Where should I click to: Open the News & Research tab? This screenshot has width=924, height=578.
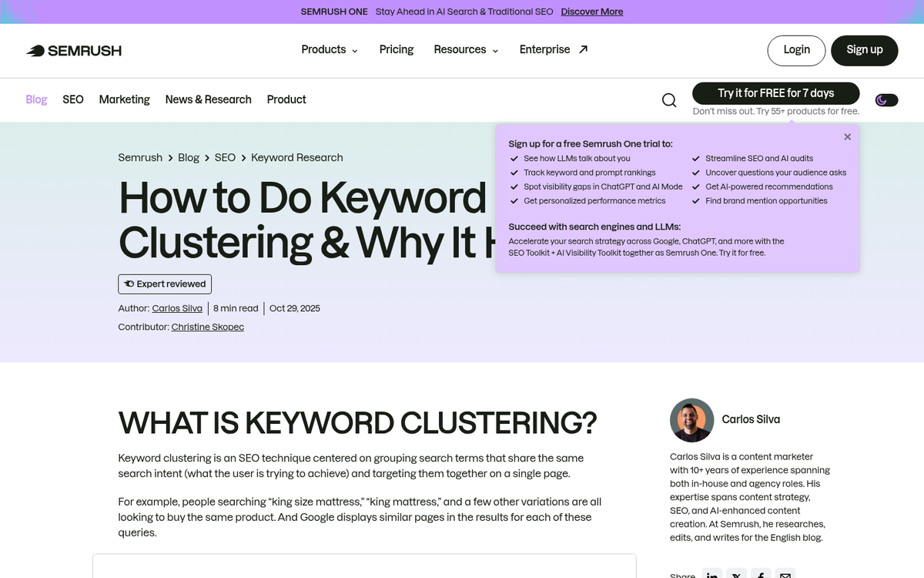(x=208, y=99)
